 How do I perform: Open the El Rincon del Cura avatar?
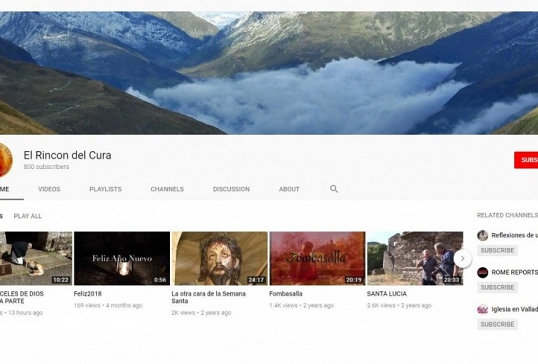click(x=6, y=160)
